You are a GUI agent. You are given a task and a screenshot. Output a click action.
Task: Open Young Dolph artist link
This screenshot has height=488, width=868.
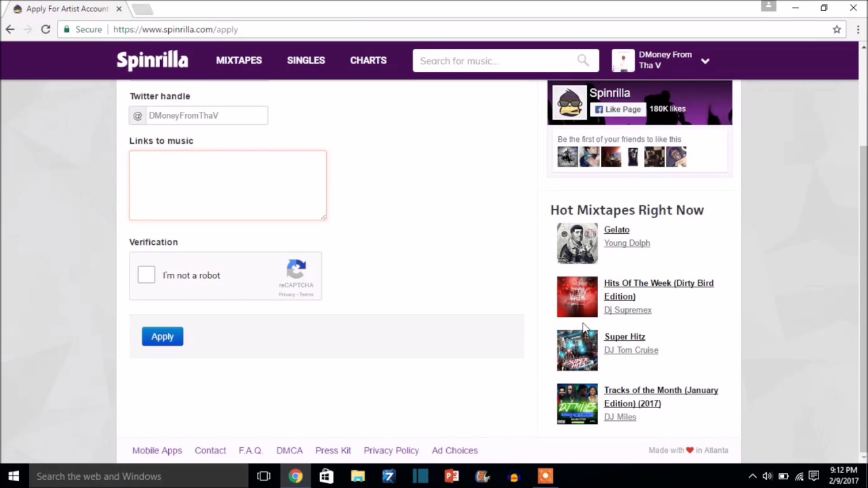[627, 243]
